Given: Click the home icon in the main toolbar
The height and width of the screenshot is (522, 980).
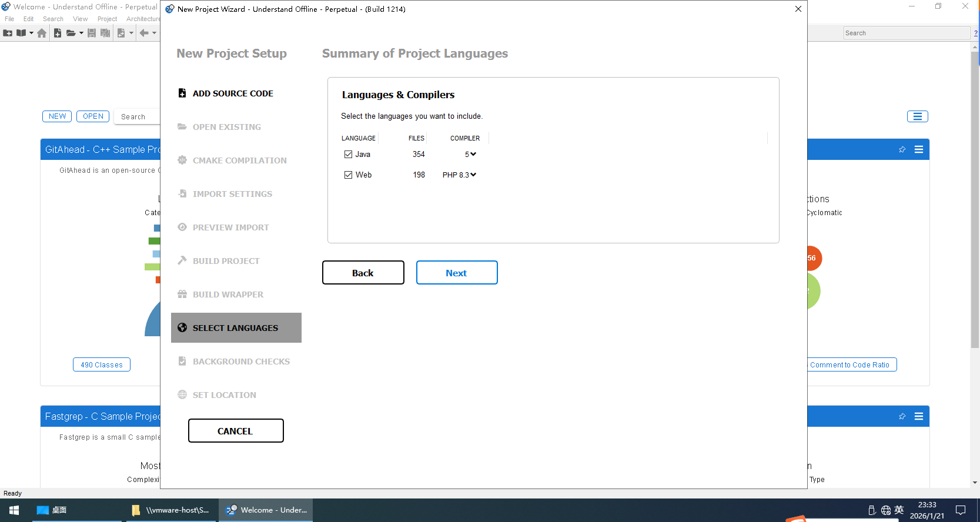Looking at the screenshot, I should click(42, 33).
